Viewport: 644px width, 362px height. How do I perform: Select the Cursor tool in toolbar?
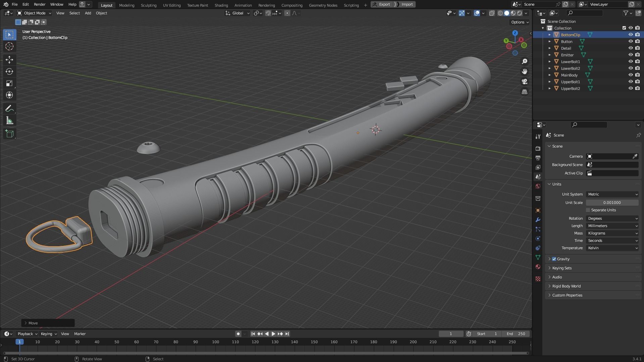tap(9, 46)
